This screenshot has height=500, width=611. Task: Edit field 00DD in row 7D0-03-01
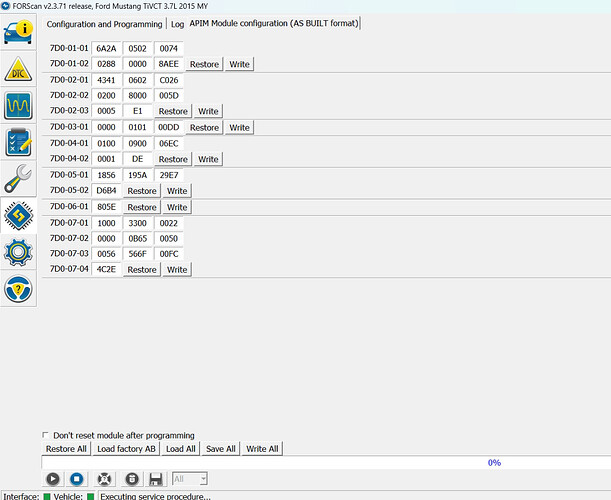tap(169, 127)
